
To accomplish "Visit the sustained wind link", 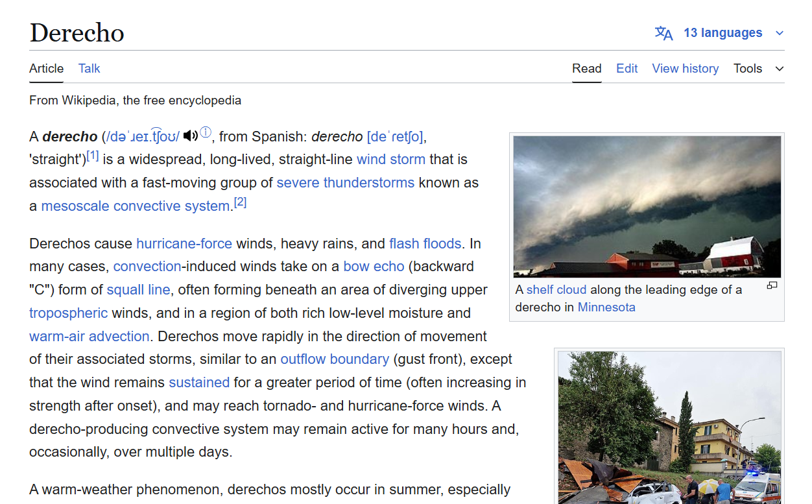I will click(199, 383).
